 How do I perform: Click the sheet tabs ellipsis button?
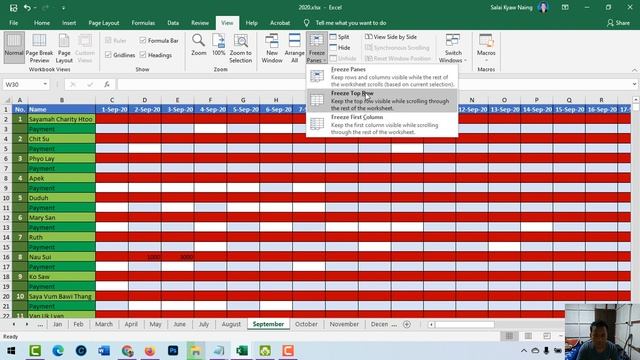(40, 324)
